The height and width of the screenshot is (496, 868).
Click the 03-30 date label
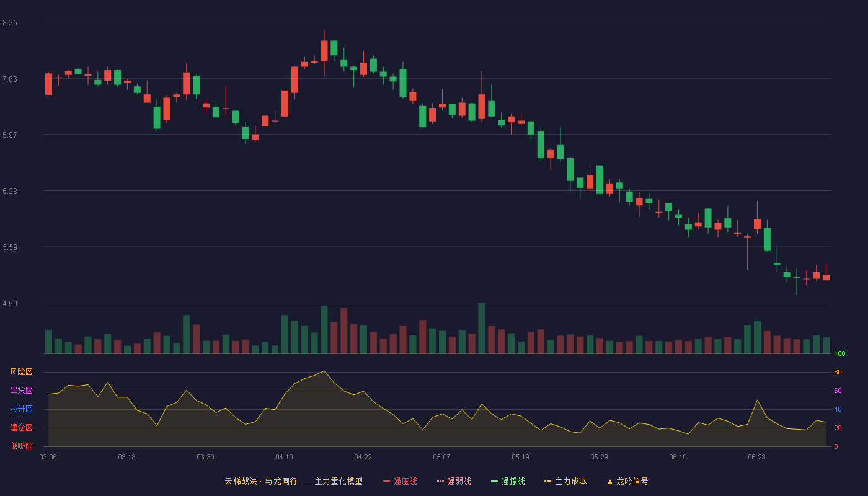click(x=205, y=457)
